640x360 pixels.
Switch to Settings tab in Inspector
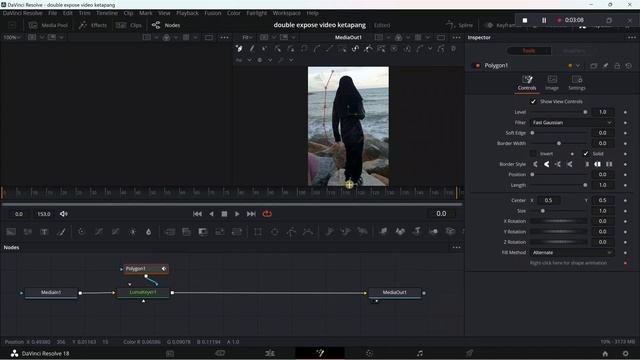[x=577, y=82]
